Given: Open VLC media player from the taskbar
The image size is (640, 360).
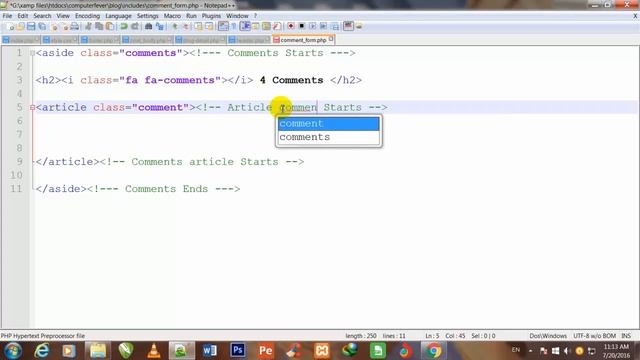Looking at the screenshot, I should (154, 351).
